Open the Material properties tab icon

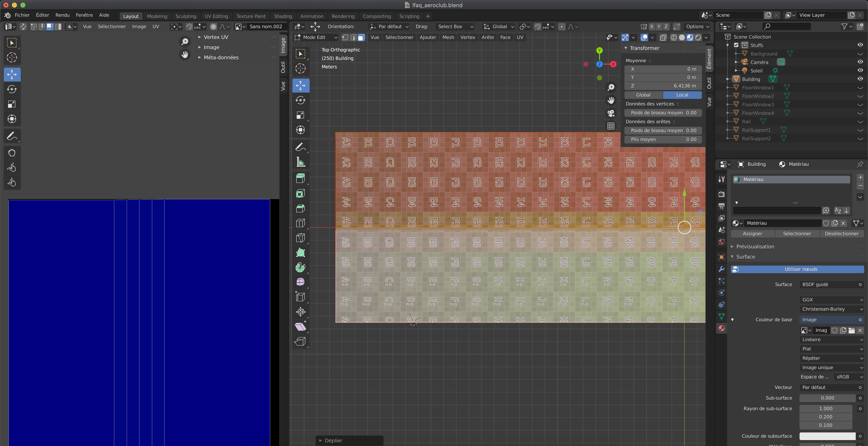pos(721,328)
